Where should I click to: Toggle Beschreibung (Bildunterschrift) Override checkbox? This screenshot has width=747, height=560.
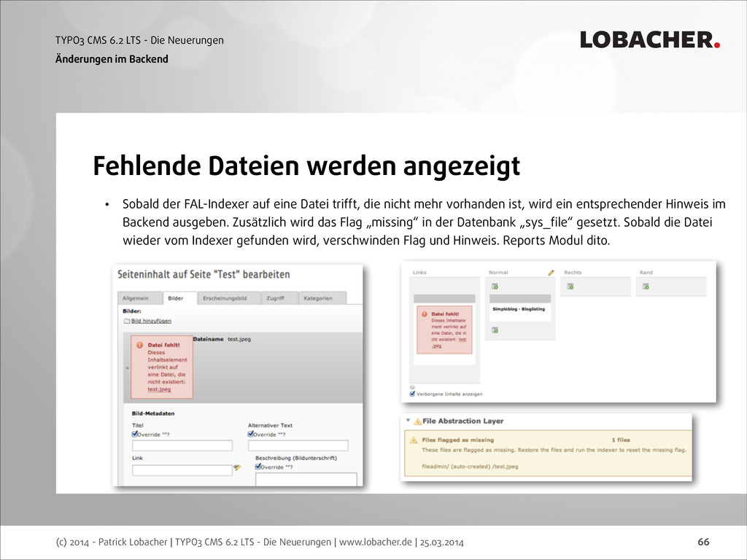[258, 467]
